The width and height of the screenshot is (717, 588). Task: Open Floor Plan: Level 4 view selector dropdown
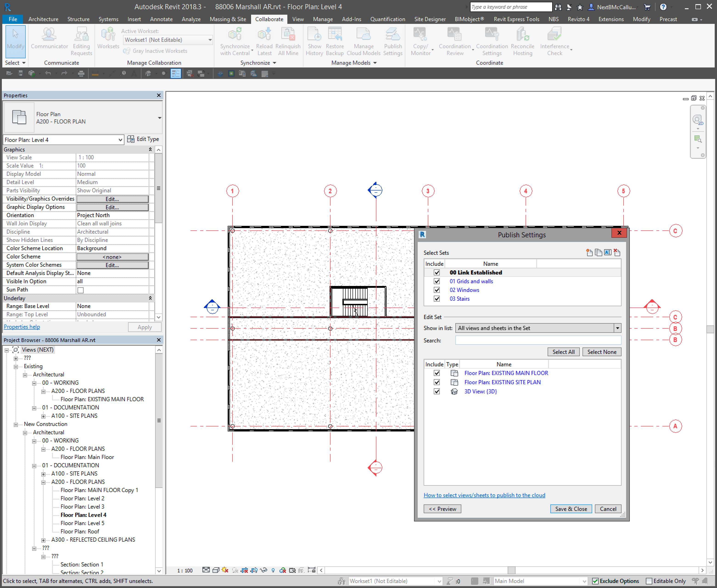pyautogui.click(x=120, y=140)
